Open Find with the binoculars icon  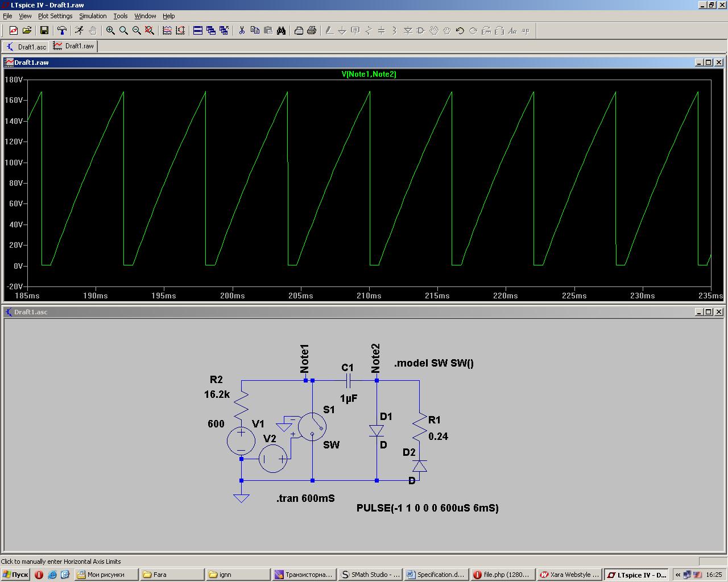point(281,31)
